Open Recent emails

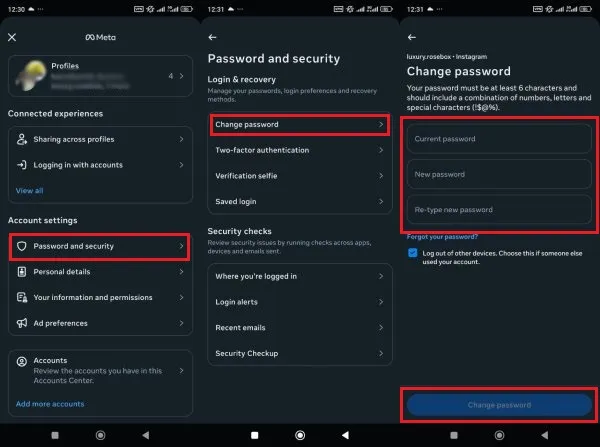300,328
